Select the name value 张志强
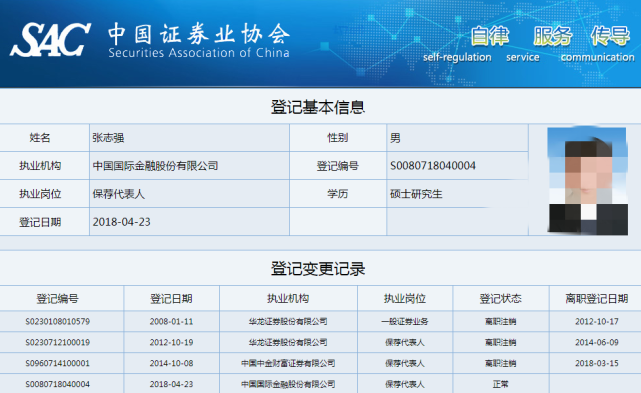Viewport: 641px width, 393px height. [108, 138]
